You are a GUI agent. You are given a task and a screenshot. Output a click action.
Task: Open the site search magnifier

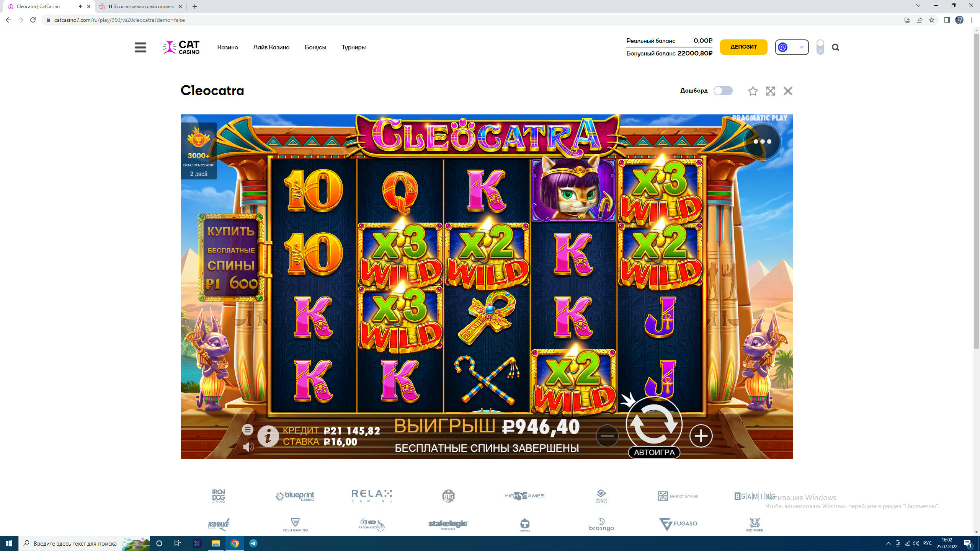835,47
